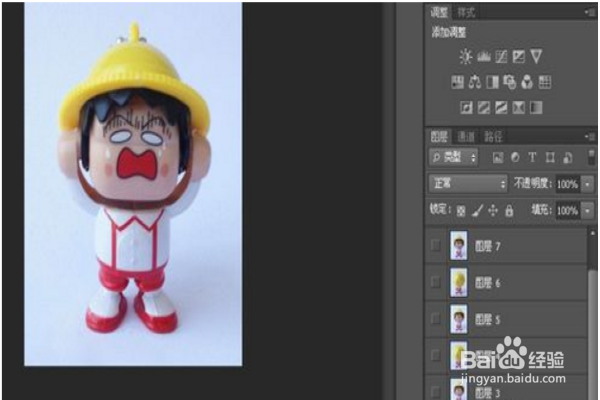Open the 填充 fill slider arrow

(x=588, y=211)
